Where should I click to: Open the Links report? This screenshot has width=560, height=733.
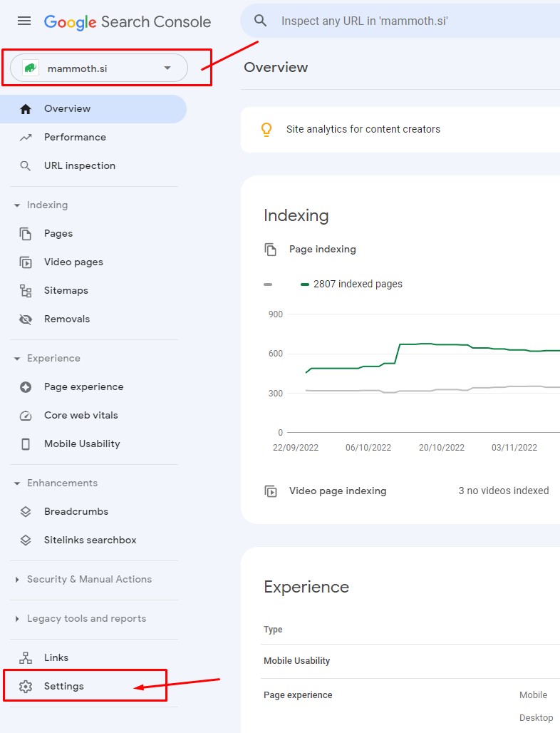click(93, 657)
